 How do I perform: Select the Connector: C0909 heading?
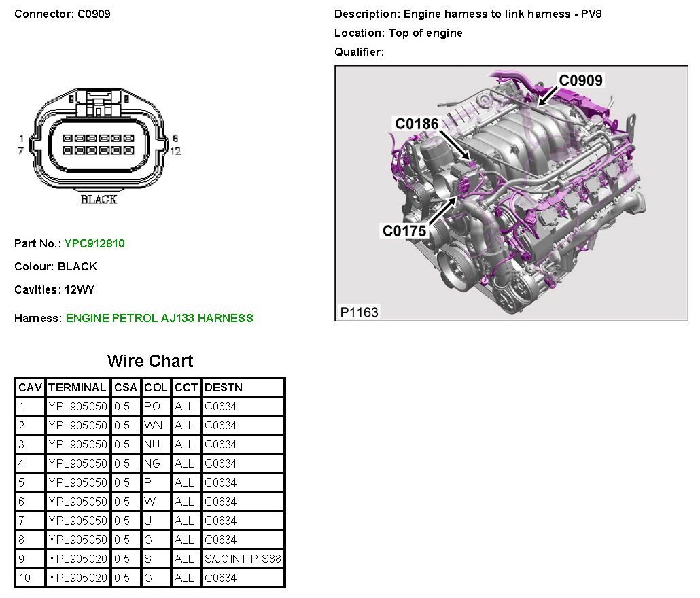click(x=63, y=14)
